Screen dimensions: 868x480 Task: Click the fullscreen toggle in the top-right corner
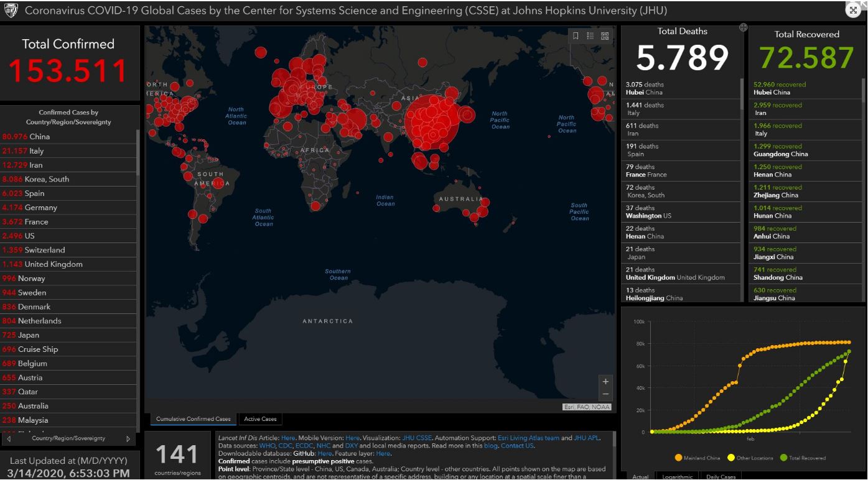853,10
